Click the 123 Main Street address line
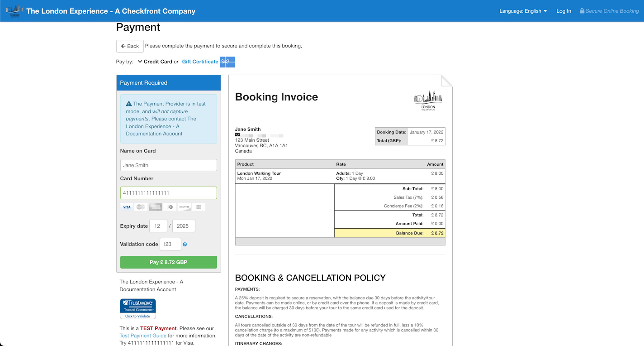The height and width of the screenshot is (346, 644). [252, 140]
